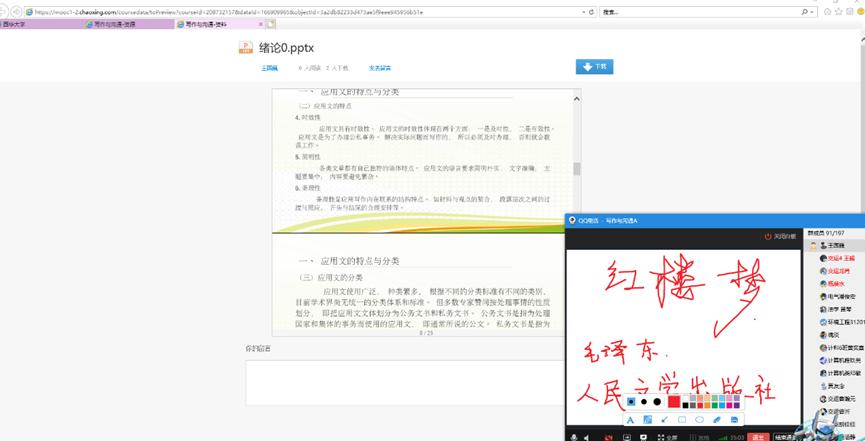Toggle the speaker in QQ call bar
865x441 pixels.
tap(587, 437)
